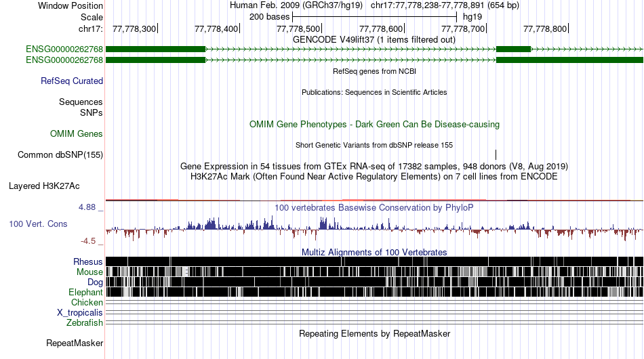Click the Scale track label

click(x=92, y=17)
